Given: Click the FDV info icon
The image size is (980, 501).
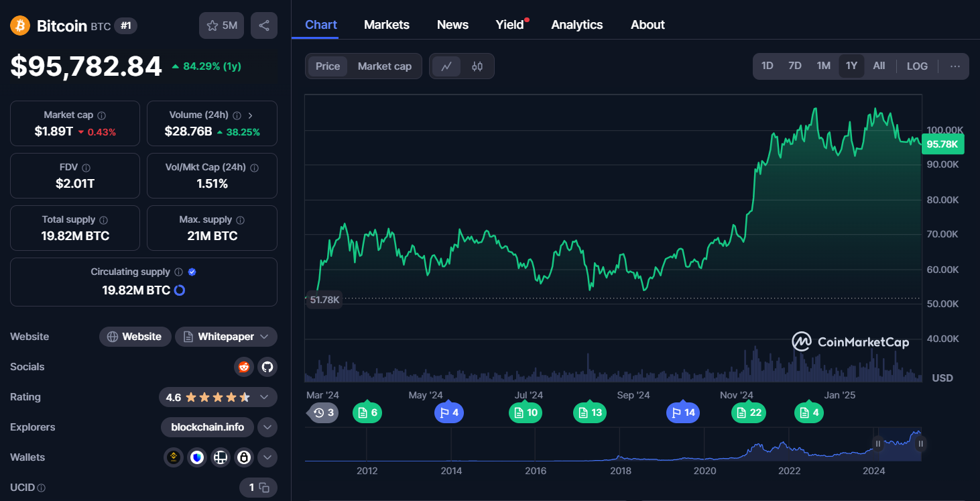Looking at the screenshot, I should [x=86, y=168].
